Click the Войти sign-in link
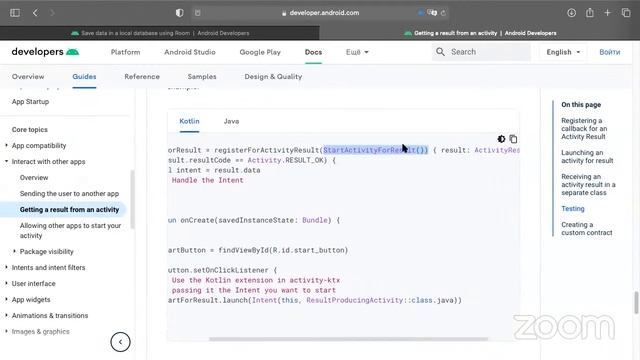Viewport: 640px width, 360px height. click(x=609, y=52)
